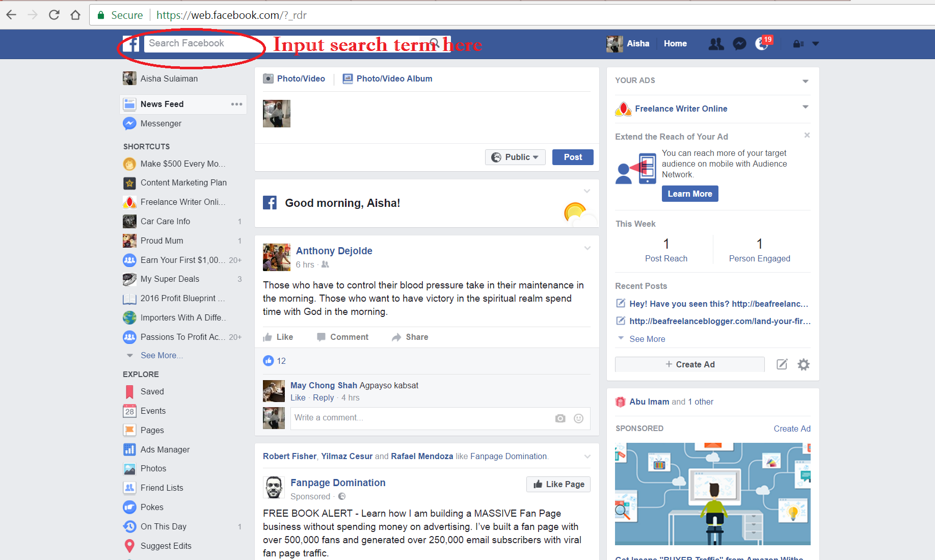Click the blue Post button
The width and height of the screenshot is (935, 560).
point(573,157)
